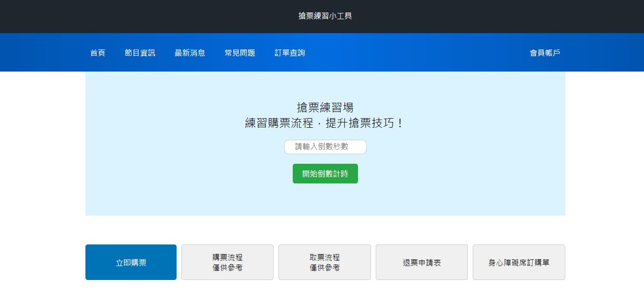The width and height of the screenshot is (644, 292).
Task: Open the 首頁 navigation menu item
Action: (x=97, y=53)
